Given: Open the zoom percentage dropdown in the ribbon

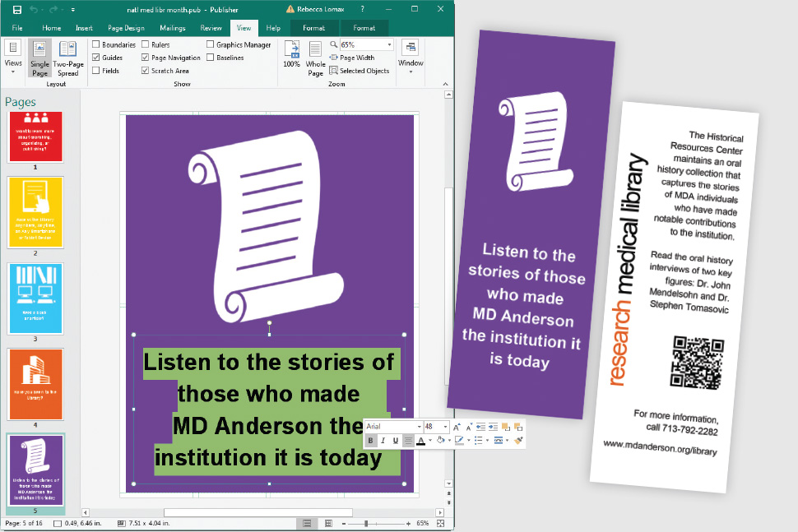Looking at the screenshot, I should click(x=390, y=44).
